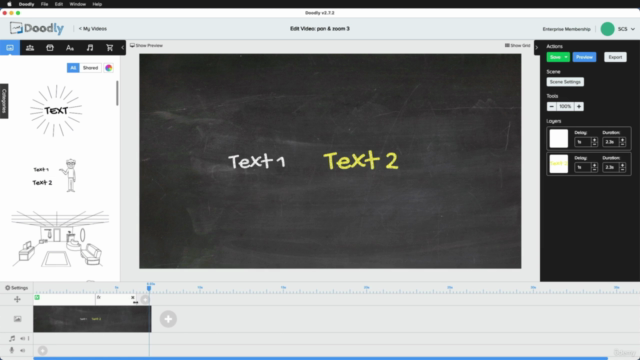
Task: Collapse the right Actions panel arrow
Action: click(x=537, y=47)
